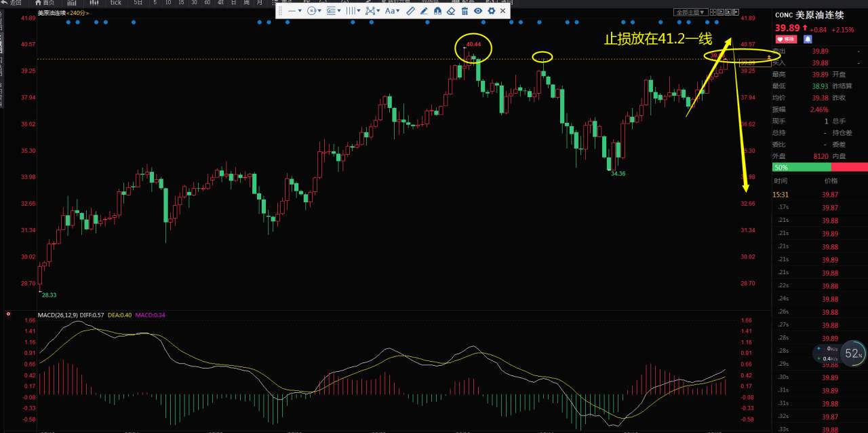868x433 pixels.
Task: Click the 美原油连续 <240分> chart title
Action: tap(63, 12)
